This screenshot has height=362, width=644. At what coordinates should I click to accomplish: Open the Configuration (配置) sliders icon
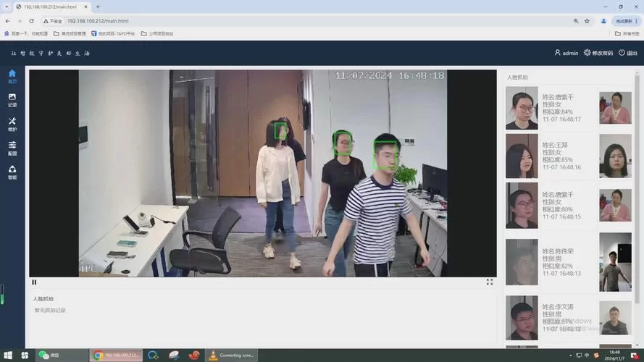pyautogui.click(x=12, y=148)
